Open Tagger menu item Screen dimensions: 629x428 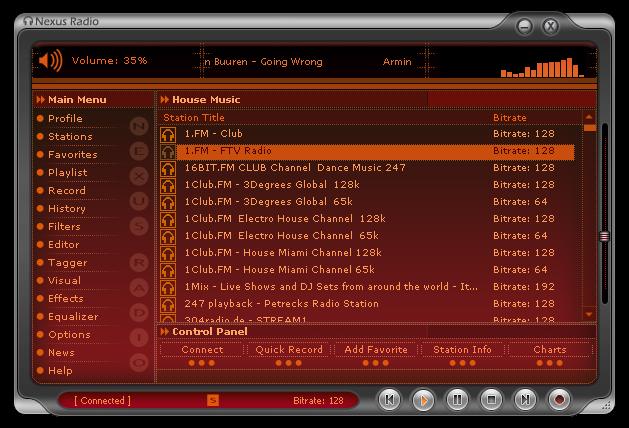[67, 263]
